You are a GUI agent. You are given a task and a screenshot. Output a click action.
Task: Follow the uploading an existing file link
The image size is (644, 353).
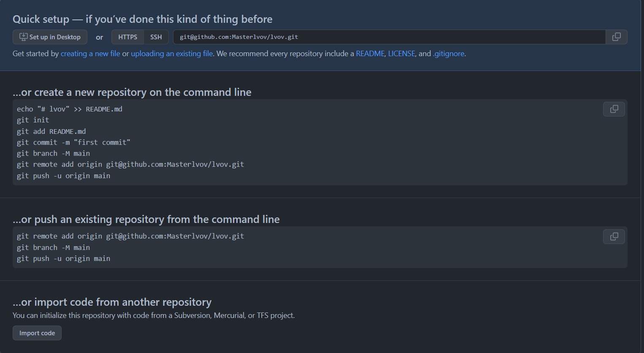(x=172, y=54)
